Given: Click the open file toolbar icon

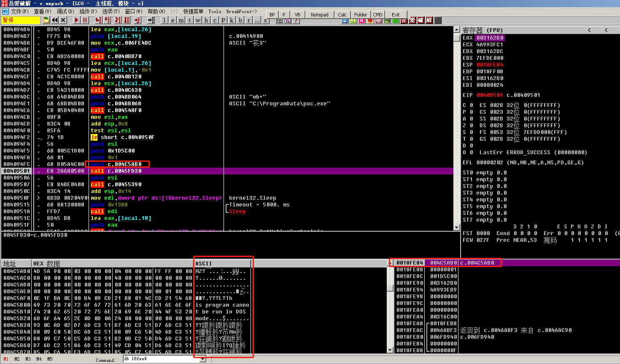Looking at the screenshot, I should click(x=46, y=20).
